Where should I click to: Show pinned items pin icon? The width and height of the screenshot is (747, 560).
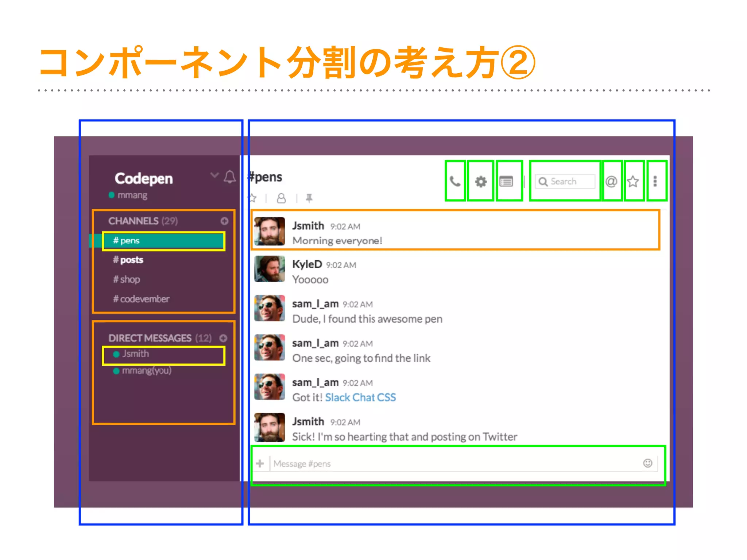309,198
